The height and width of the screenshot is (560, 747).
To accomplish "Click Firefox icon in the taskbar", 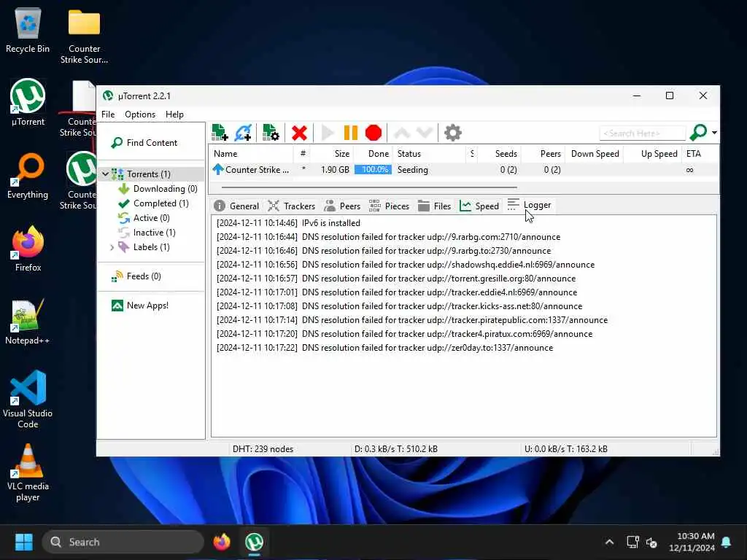I will pos(222,542).
